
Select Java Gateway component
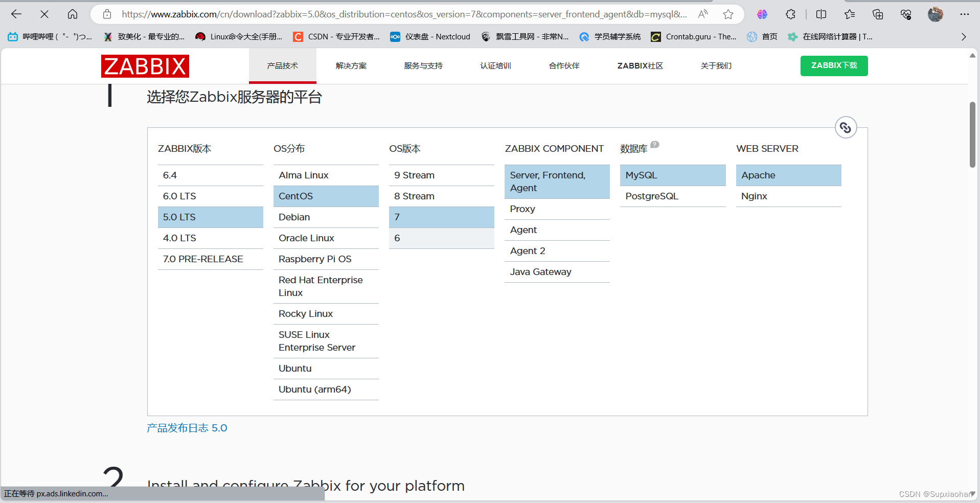[557, 272]
